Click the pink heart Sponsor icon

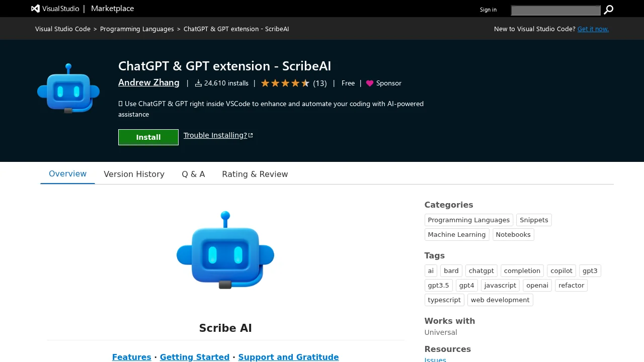[370, 83]
